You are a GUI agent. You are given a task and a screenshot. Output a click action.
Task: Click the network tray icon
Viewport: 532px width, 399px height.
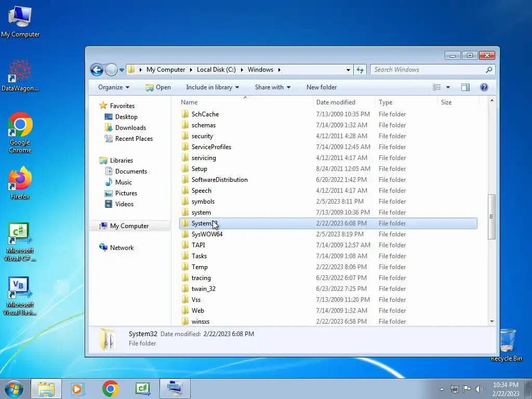454,389
